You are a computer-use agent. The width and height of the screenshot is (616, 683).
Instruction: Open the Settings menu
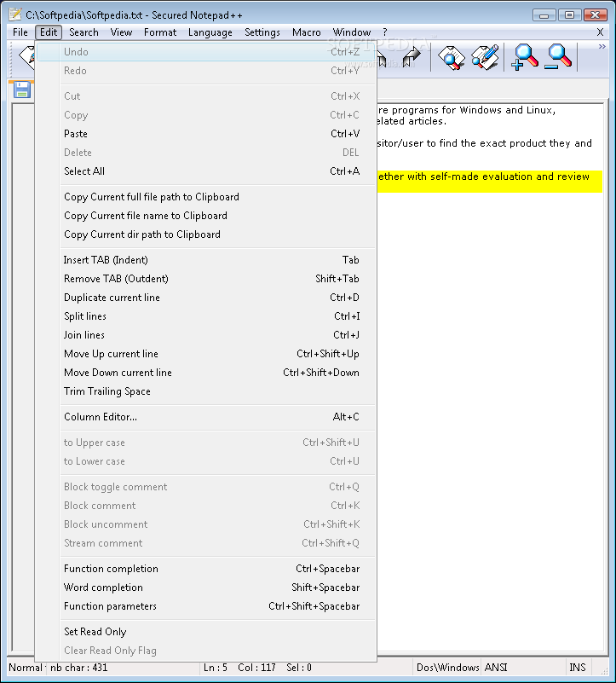click(x=262, y=32)
